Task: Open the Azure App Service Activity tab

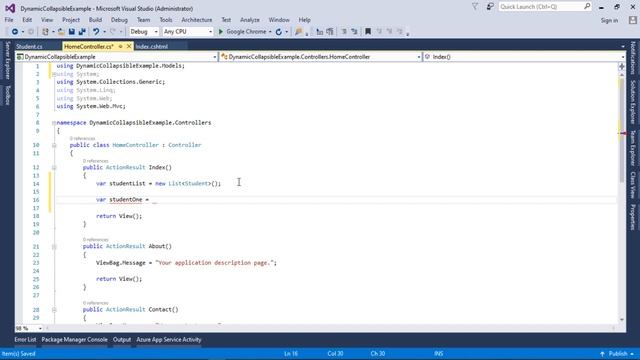Action: tap(169, 340)
